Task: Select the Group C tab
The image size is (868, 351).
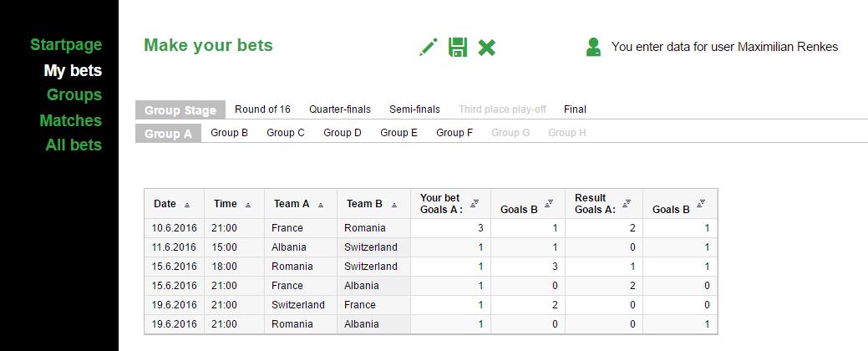Action: [286, 133]
